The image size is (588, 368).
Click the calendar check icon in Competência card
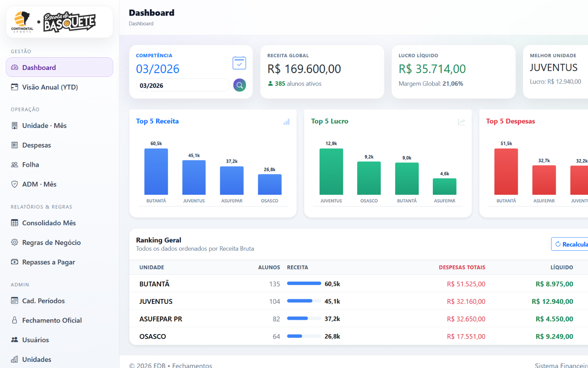[239, 63]
